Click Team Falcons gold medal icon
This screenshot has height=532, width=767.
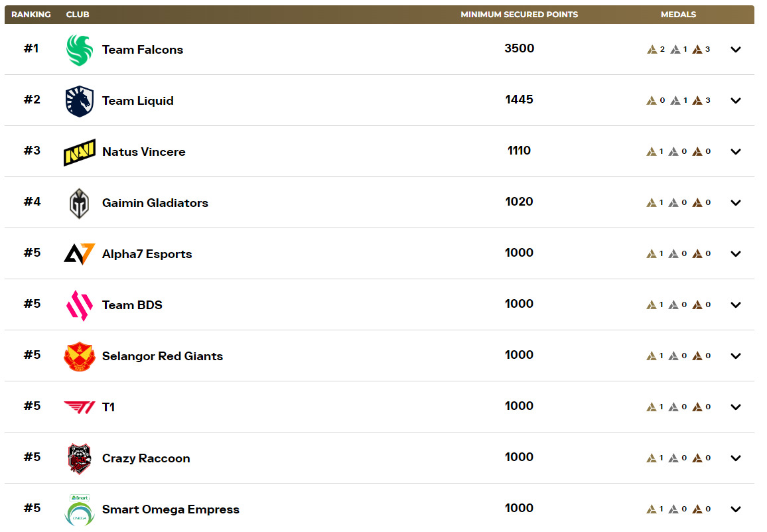click(652, 50)
